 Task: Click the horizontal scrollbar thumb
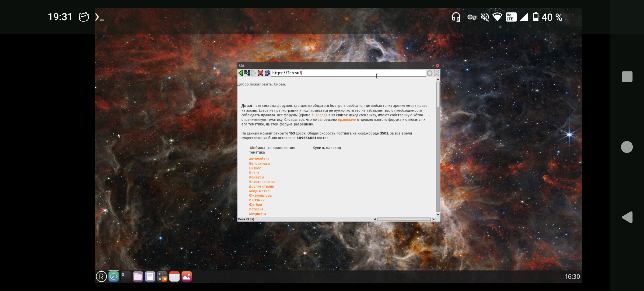[x=404, y=219]
